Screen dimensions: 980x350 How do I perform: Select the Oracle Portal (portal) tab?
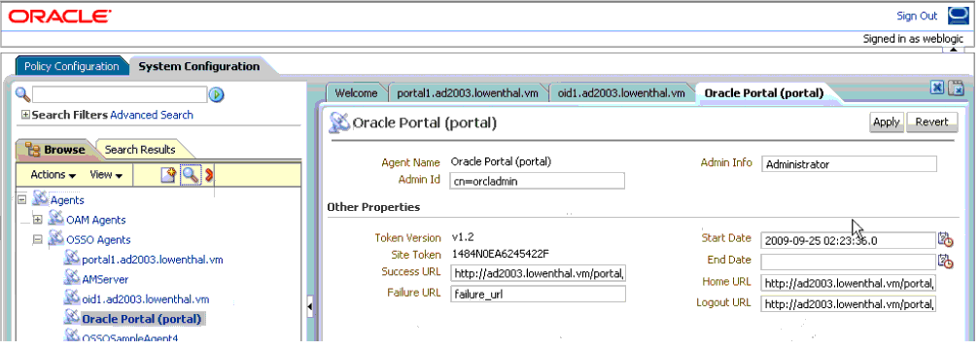[764, 93]
